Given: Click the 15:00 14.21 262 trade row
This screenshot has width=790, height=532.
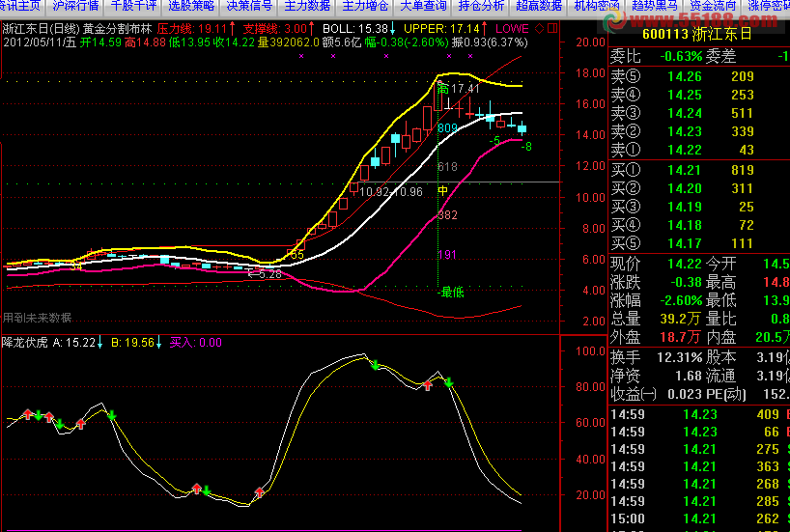Looking at the screenshot, I should (699, 518).
